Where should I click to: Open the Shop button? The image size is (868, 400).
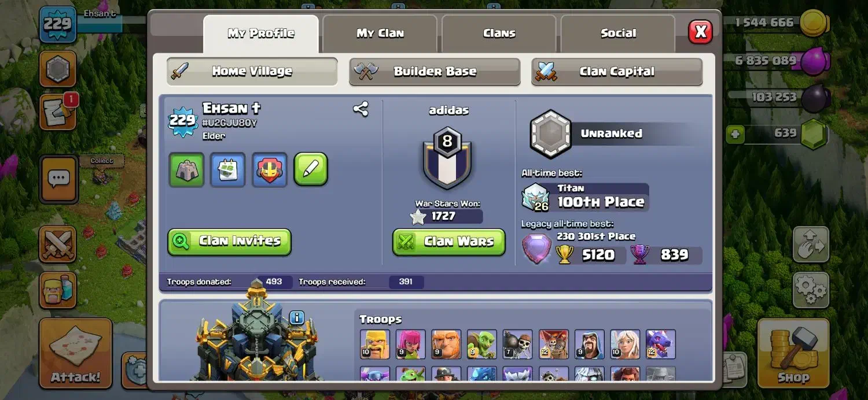point(793,353)
